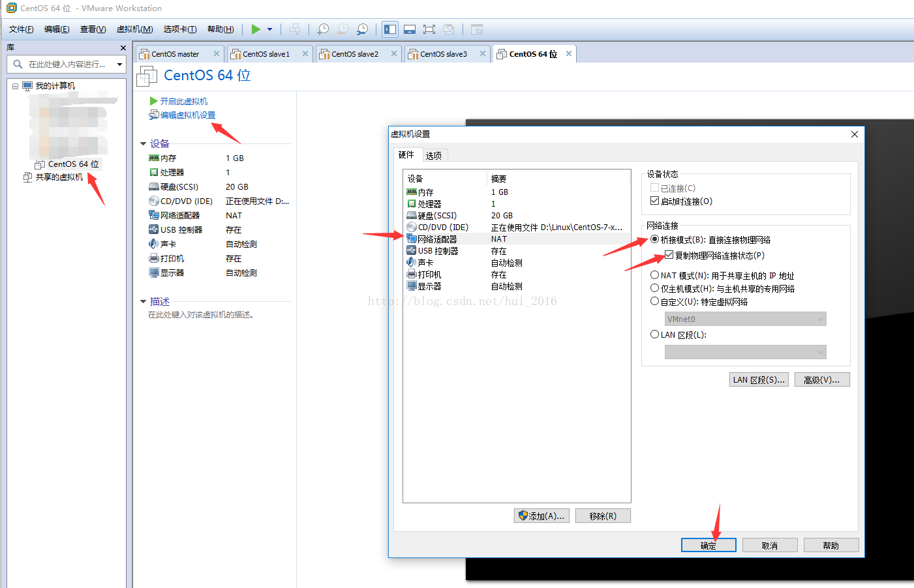Toggle the 启动时连接(O) checkbox

click(x=654, y=201)
